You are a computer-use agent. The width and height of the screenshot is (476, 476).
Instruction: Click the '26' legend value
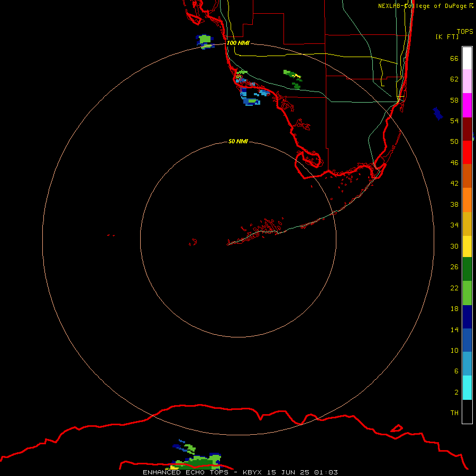tap(454, 267)
